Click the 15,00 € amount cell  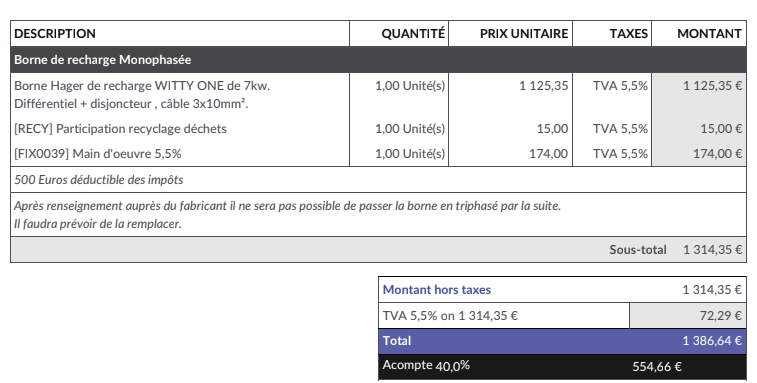[699, 128]
